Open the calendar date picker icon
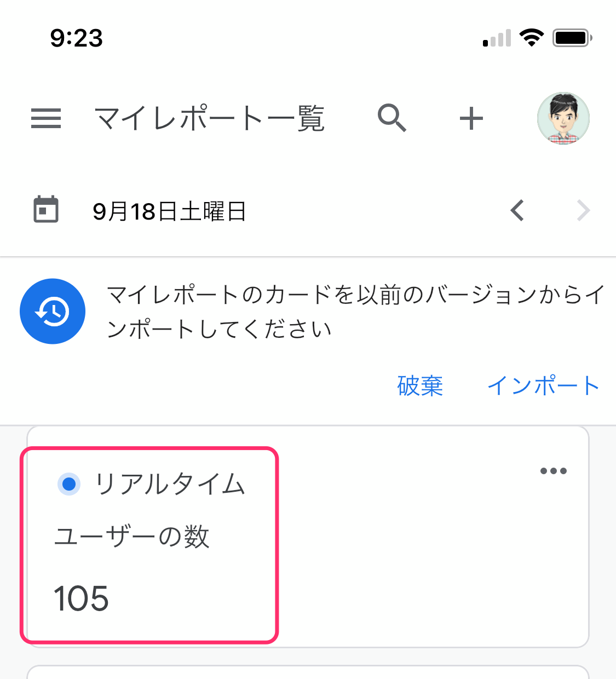The height and width of the screenshot is (679, 616). click(46, 210)
